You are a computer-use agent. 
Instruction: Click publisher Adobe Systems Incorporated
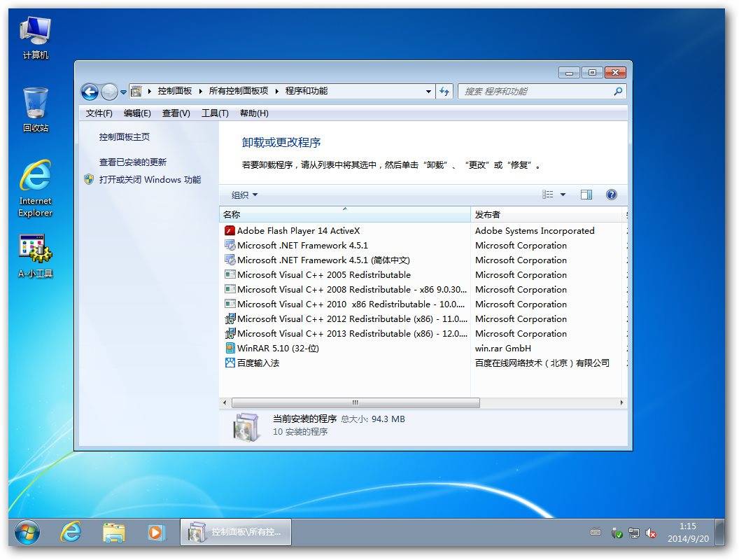click(535, 230)
